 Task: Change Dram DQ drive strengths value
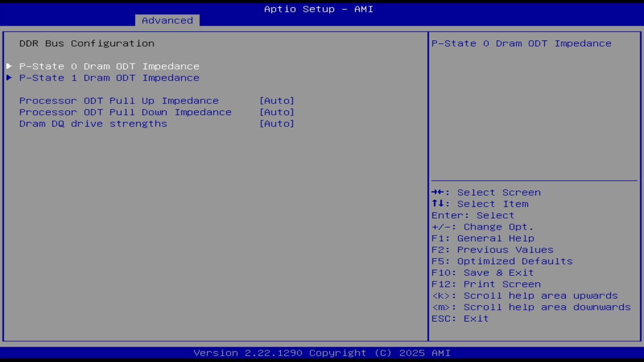(277, 124)
